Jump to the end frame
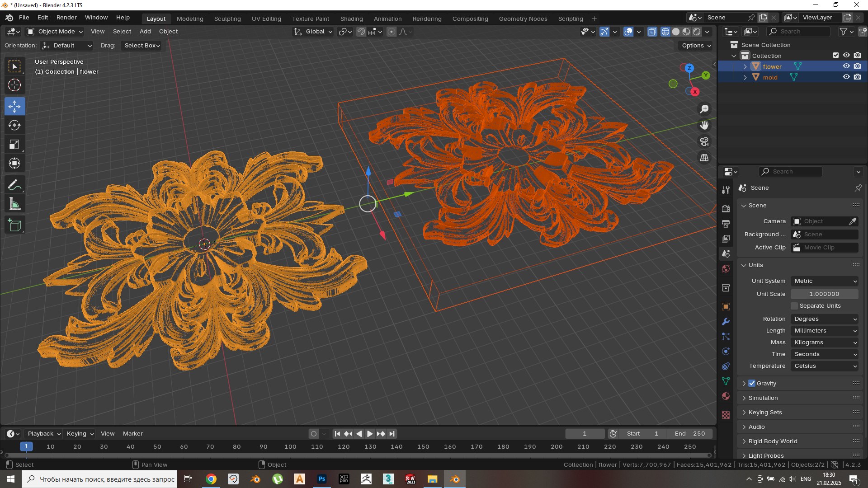Viewport: 868px width, 488px height. tap(392, 434)
